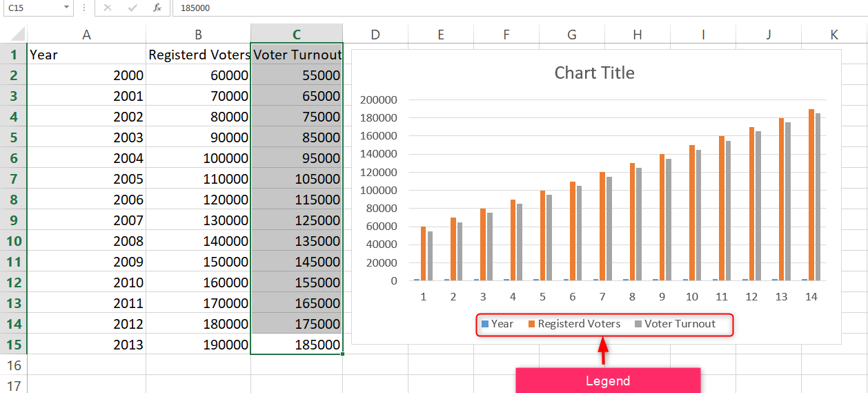The image size is (868, 393).
Task: Click the 'Registerd Voters' header cell
Action: point(198,54)
